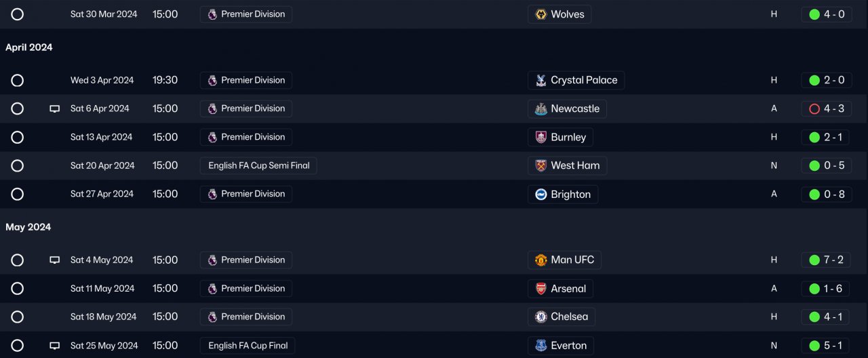Open the English FA Cup Semi Final competition

[x=258, y=165]
